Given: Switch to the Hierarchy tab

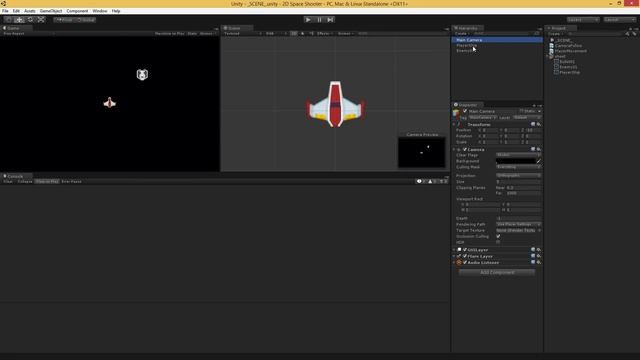Looking at the screenshot, I should [x=467, y=28].
